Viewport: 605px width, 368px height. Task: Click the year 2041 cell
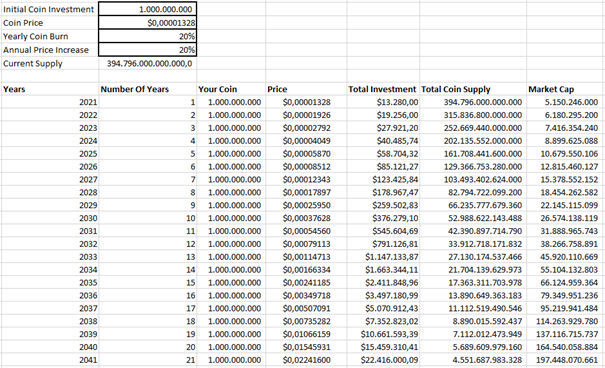pos(50,360)
